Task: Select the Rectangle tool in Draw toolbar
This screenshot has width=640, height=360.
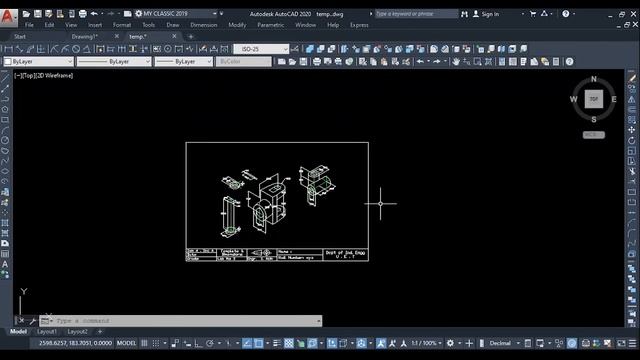Action: pyautogui.click(x=5, y=120)
